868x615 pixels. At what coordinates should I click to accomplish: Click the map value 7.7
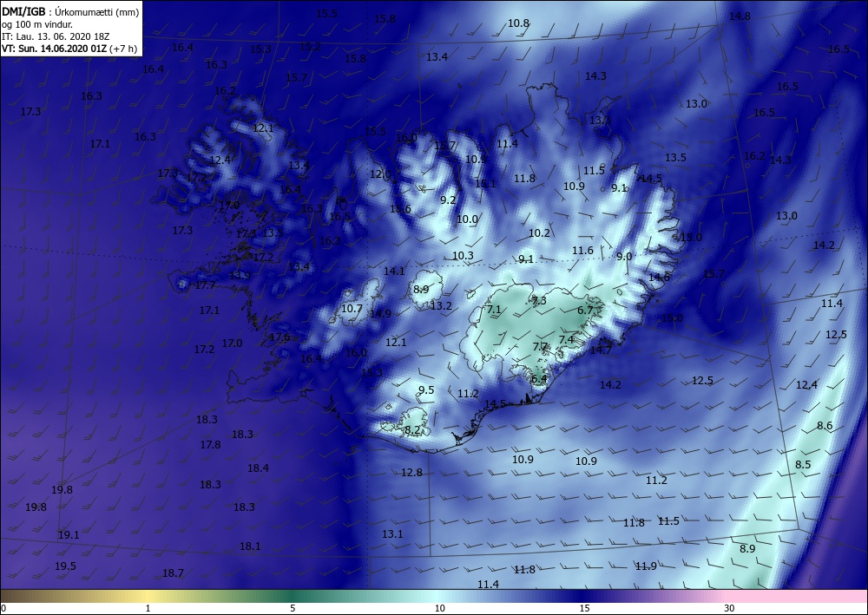coord(540,347)
